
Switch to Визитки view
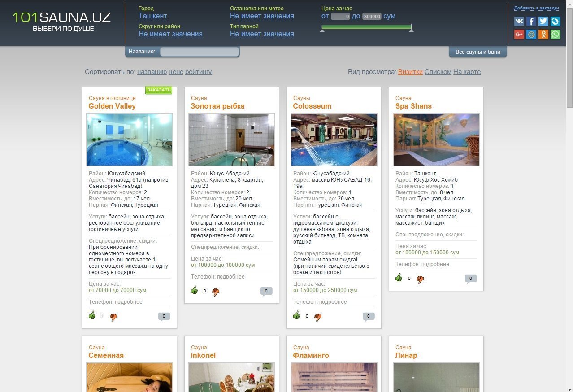coord(410,72)
